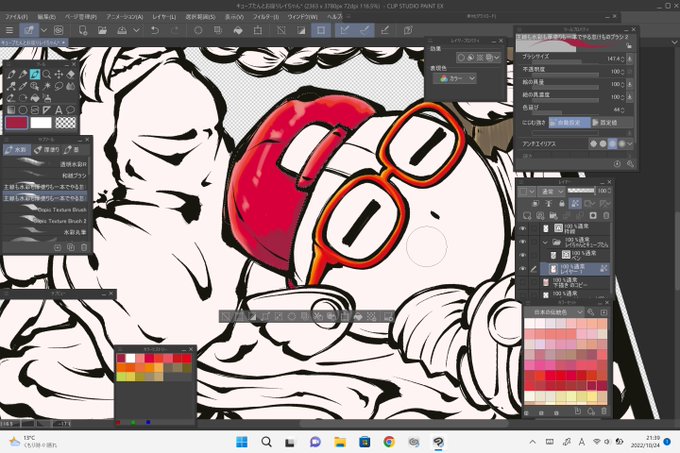Hide the 枠線 frame layer eye
The width and height of the screenshot is (680, 453).
point(523,228)
